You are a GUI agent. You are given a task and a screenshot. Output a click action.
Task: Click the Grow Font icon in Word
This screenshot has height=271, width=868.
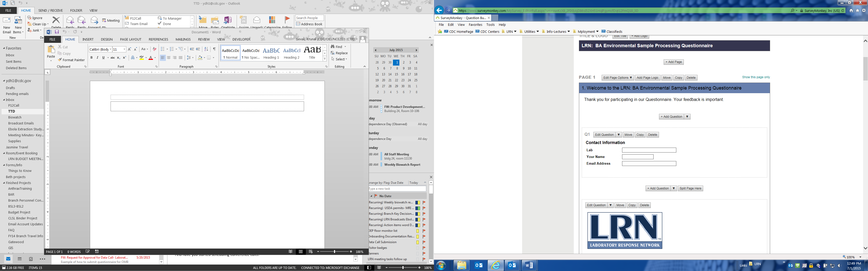(129, 49)
